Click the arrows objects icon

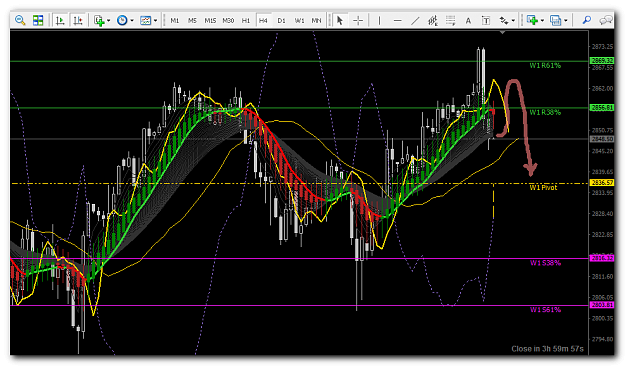tap(504, 20)
